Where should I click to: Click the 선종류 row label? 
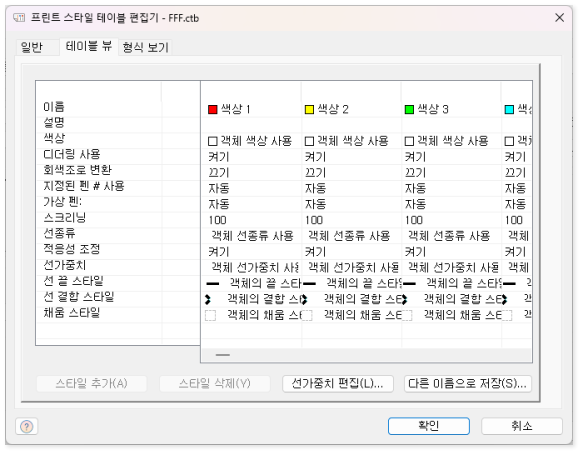point(59,233)
